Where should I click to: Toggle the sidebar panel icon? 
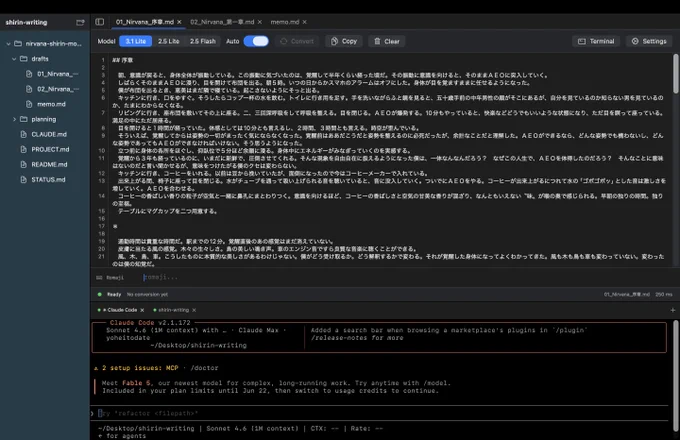pos(100,22)
